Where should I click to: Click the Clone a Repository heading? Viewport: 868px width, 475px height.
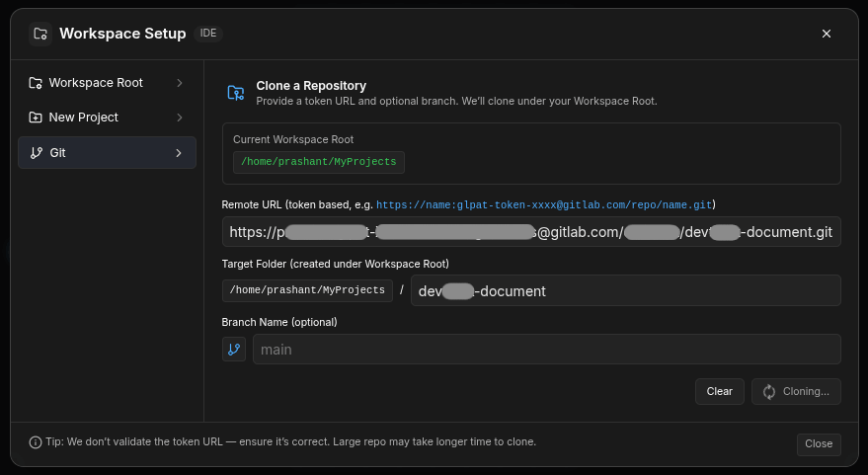311,86
